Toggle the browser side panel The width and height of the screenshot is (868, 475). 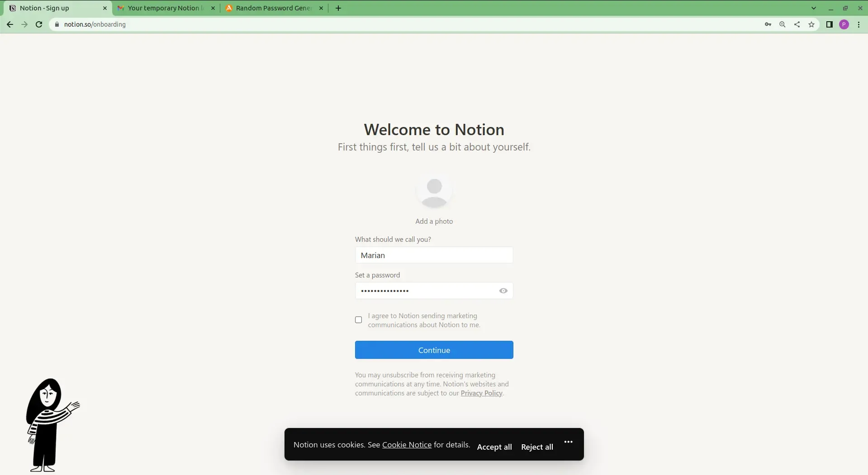pos(829,24)
